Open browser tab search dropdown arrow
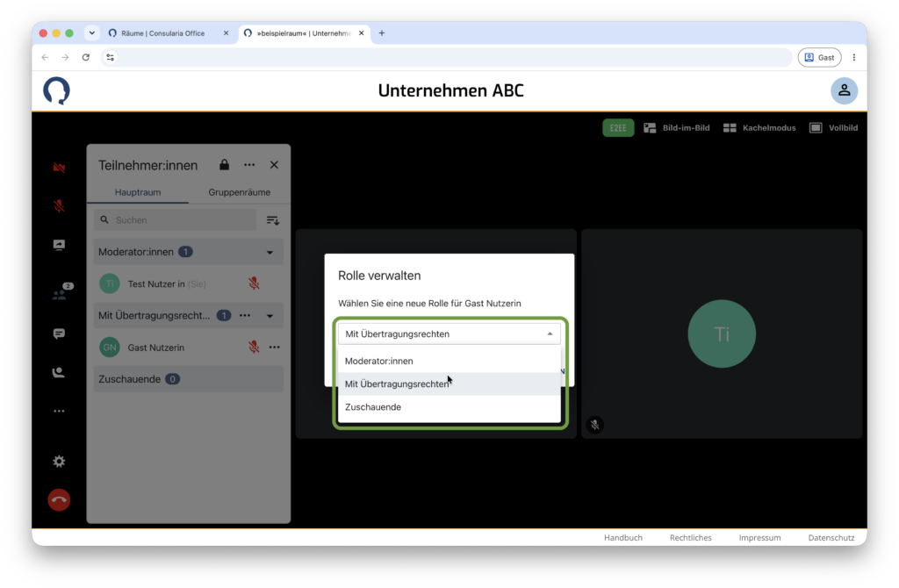Image resolution: width=899 pixels, height=588 pixels. pos(91,33)
